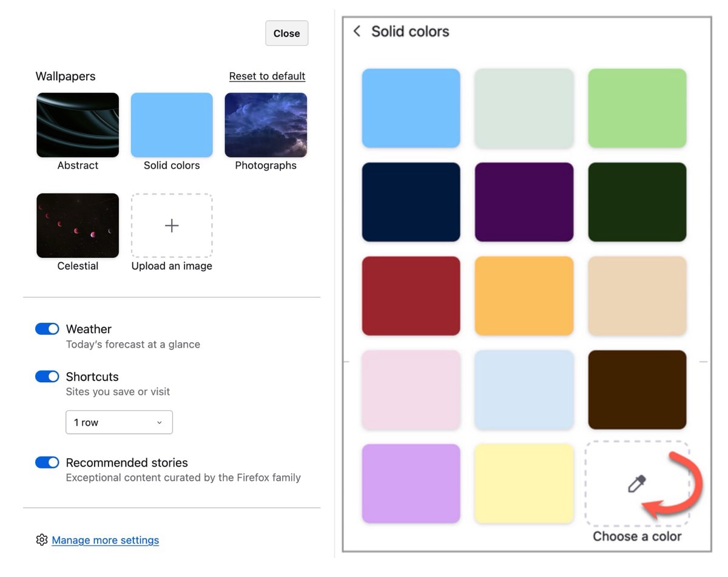
Task: Choose the orange color swatch
Action: click(x=524, y=295)
